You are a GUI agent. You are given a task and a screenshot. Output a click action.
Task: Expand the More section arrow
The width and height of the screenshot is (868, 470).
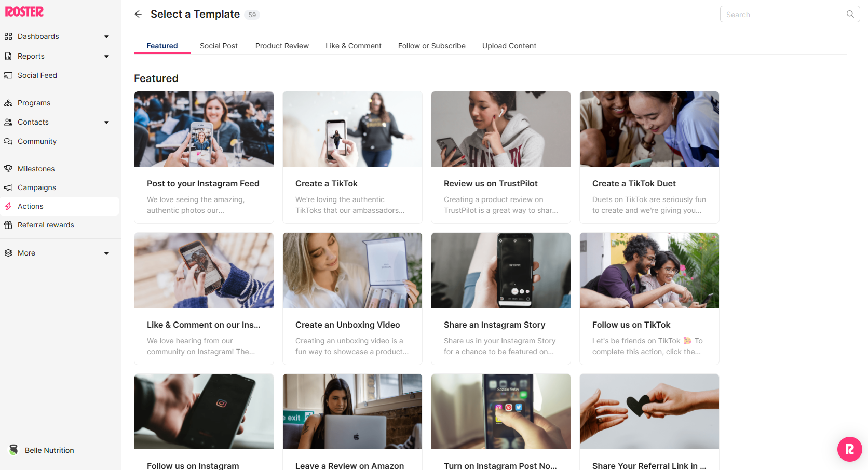coord(106,253)
